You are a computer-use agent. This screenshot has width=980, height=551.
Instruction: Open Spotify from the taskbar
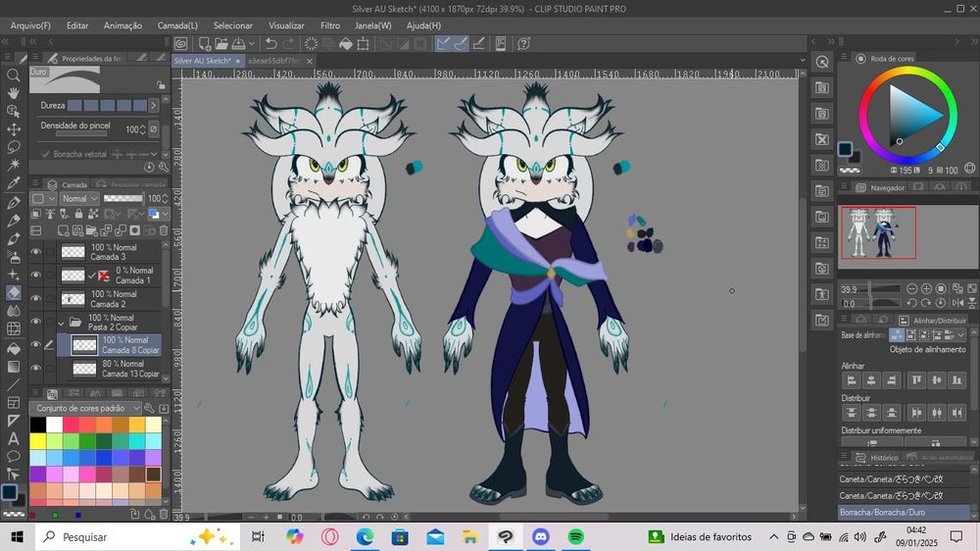[575, 536]
